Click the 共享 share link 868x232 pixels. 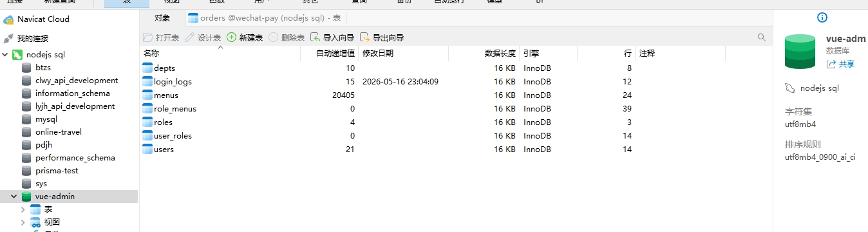[x=841, y=64]
